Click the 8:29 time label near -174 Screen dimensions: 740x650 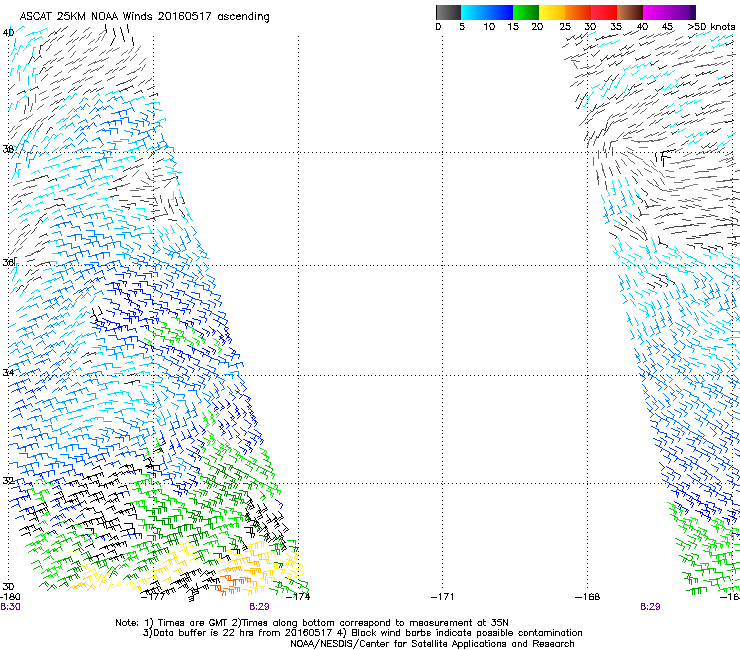click(259, 607)
